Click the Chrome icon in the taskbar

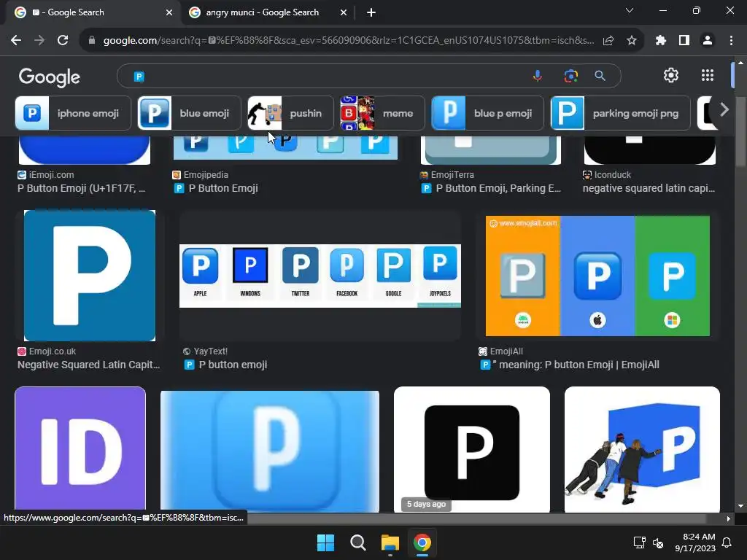tap(422, 542)
